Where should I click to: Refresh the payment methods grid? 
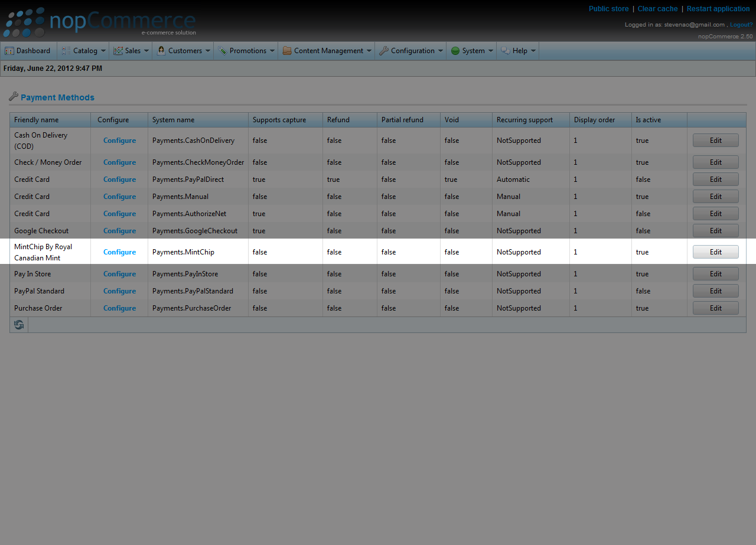point(19,325)
